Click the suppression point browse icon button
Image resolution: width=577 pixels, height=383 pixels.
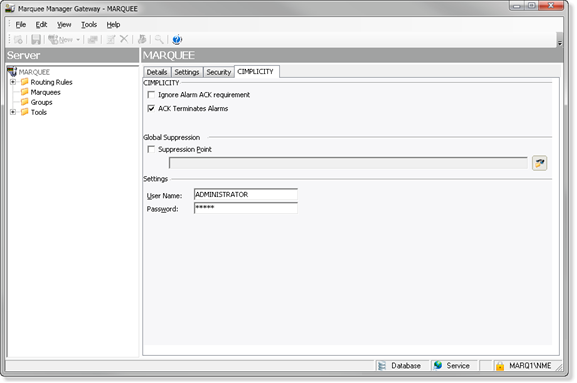(x=539, y=163)
